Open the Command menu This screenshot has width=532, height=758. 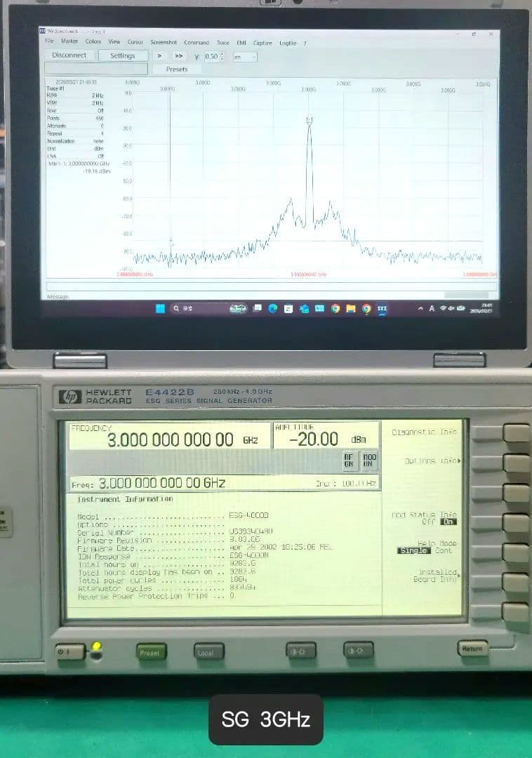pyautogui.click(x=197, y=43)
